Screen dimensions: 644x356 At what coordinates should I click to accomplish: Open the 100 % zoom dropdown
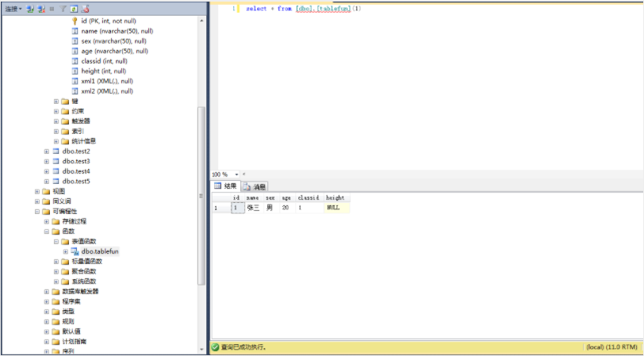click(x=236, y=174)
